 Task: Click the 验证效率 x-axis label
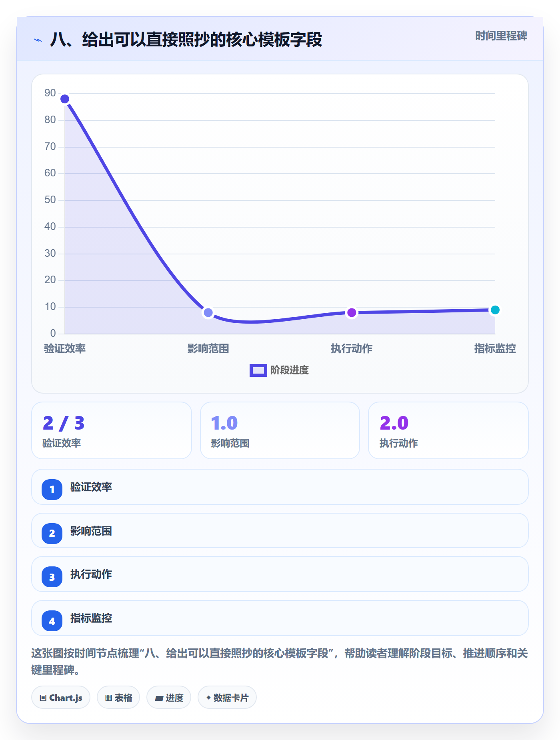point(65,349)
